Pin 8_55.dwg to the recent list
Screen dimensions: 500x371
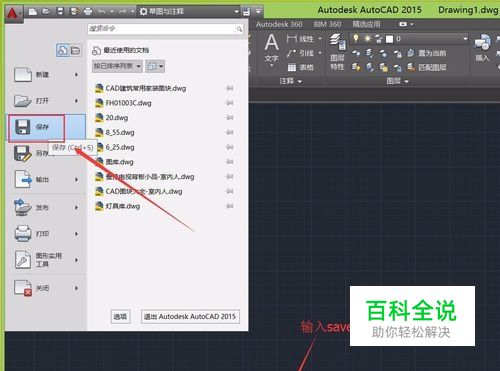[230, 132]
